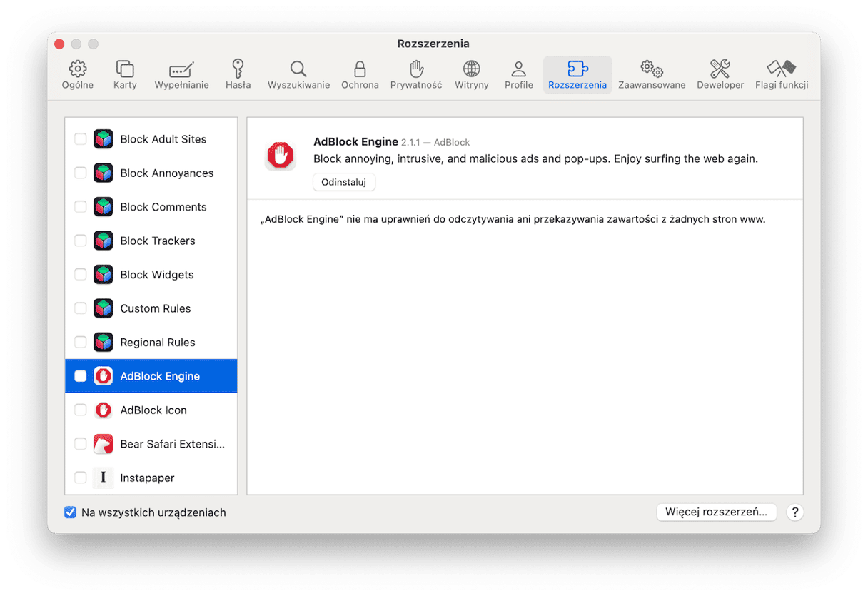Enable the Block Comments checkbox
Screen dimensions: 868x596
click(x=81, y=207)
